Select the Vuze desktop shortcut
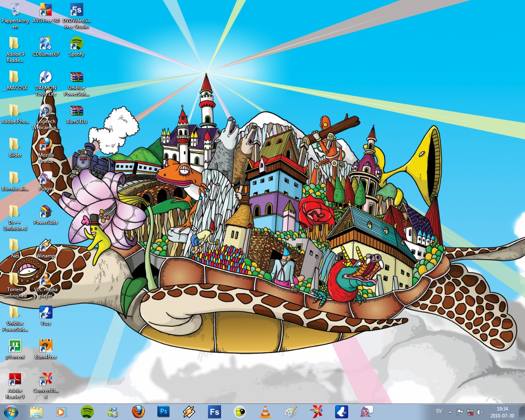Image resolution: width=525 pixels, height=420 pixels. (x=46, y=313)
